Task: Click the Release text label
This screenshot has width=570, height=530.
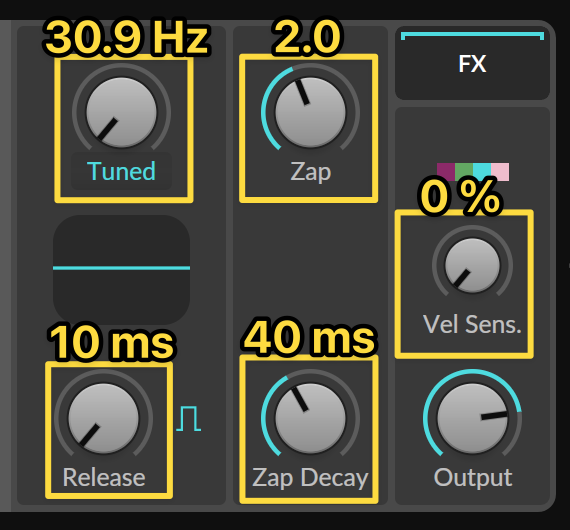Action: pyautogui.click(x=104, y=477)
